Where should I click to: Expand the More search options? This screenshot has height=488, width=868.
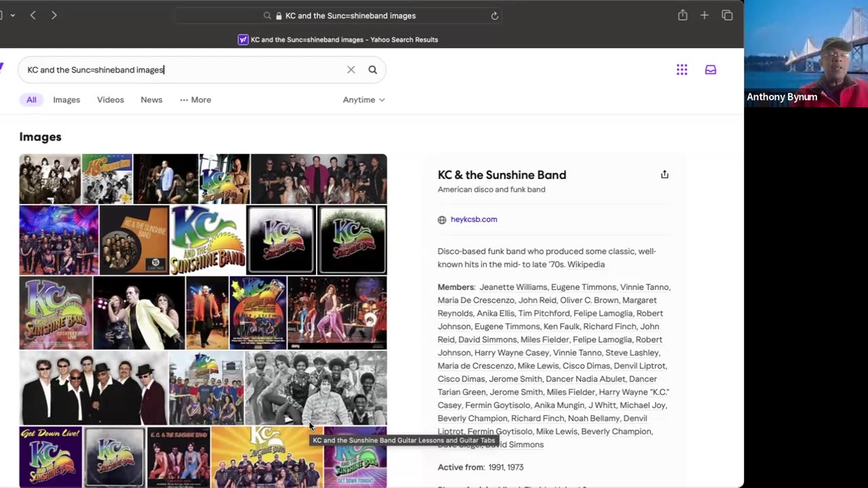[195, 100]
